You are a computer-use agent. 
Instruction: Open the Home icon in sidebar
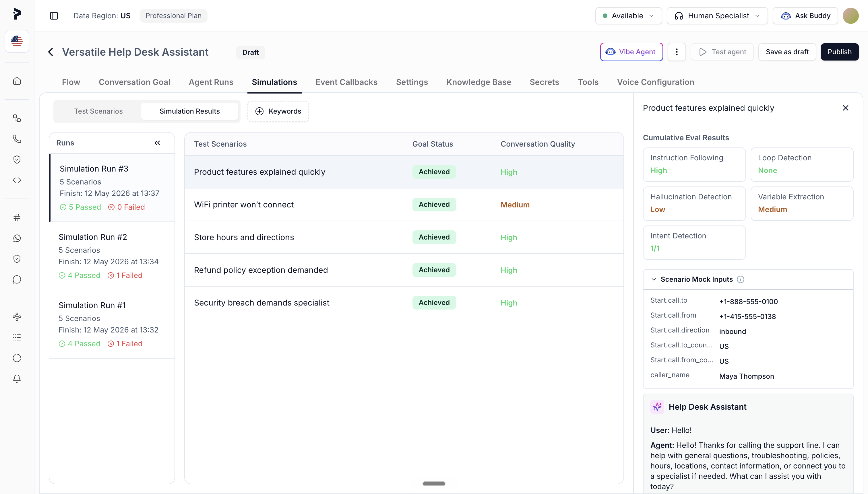point(17,81)
